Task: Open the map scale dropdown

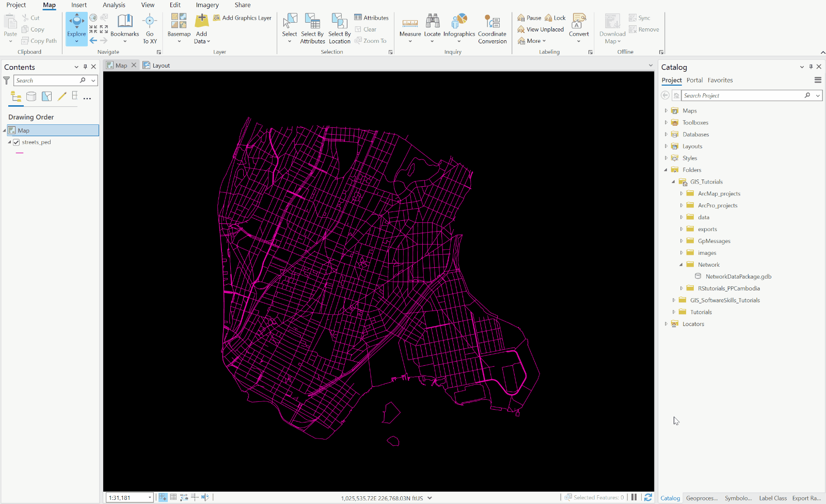Action: coord(149,497)
